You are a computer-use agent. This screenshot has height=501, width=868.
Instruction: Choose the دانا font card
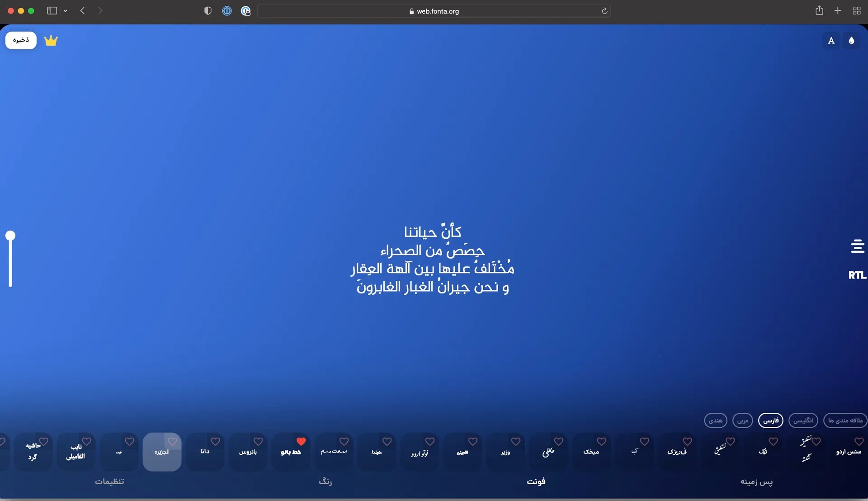pos(205,452)
